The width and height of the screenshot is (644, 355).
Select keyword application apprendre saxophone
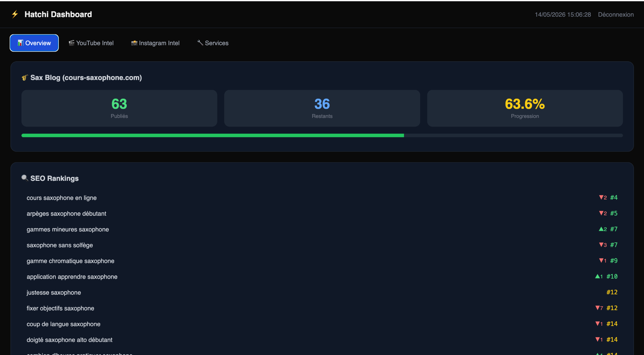[72, 277]
